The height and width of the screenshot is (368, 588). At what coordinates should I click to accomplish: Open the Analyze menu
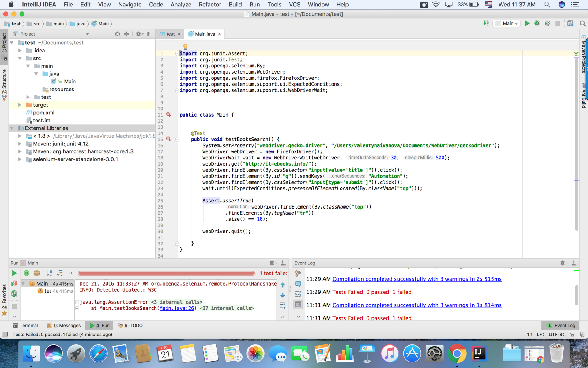point(181,5)
